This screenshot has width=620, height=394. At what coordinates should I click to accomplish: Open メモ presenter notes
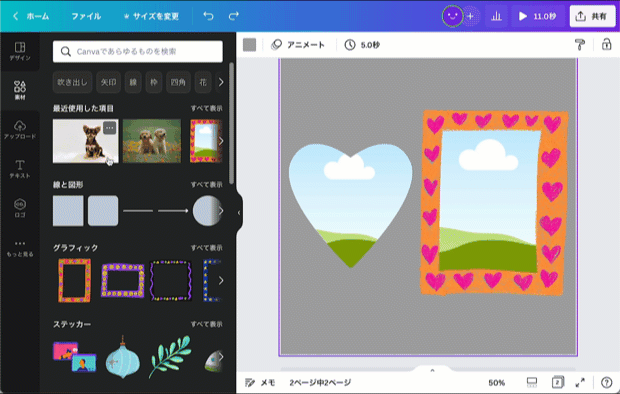click(x=260, y=383)
